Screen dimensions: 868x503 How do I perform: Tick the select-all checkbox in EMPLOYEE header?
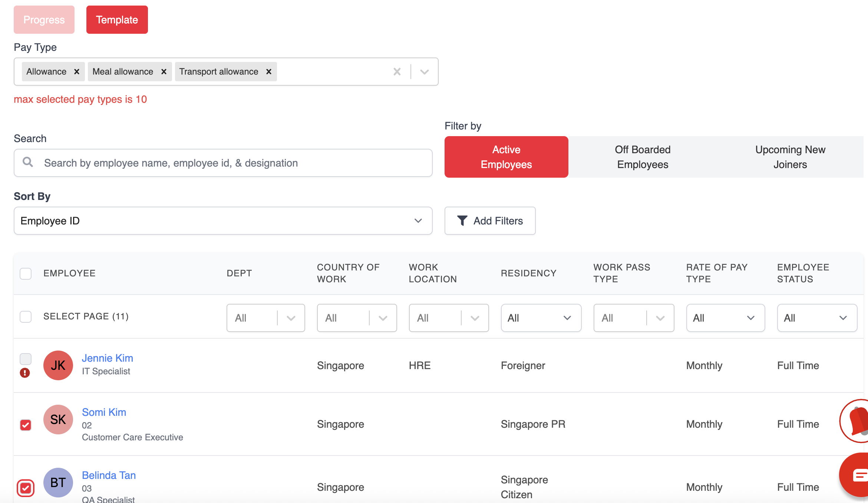(26, 274)
